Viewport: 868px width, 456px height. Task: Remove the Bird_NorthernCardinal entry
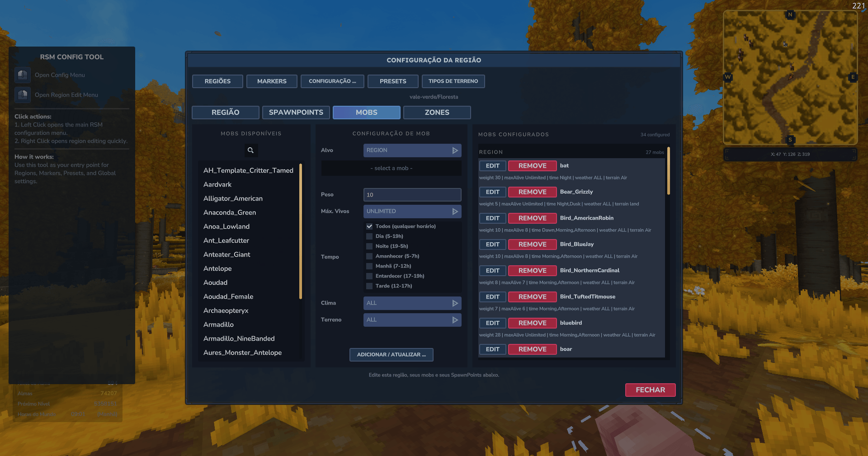pos(532,271)
